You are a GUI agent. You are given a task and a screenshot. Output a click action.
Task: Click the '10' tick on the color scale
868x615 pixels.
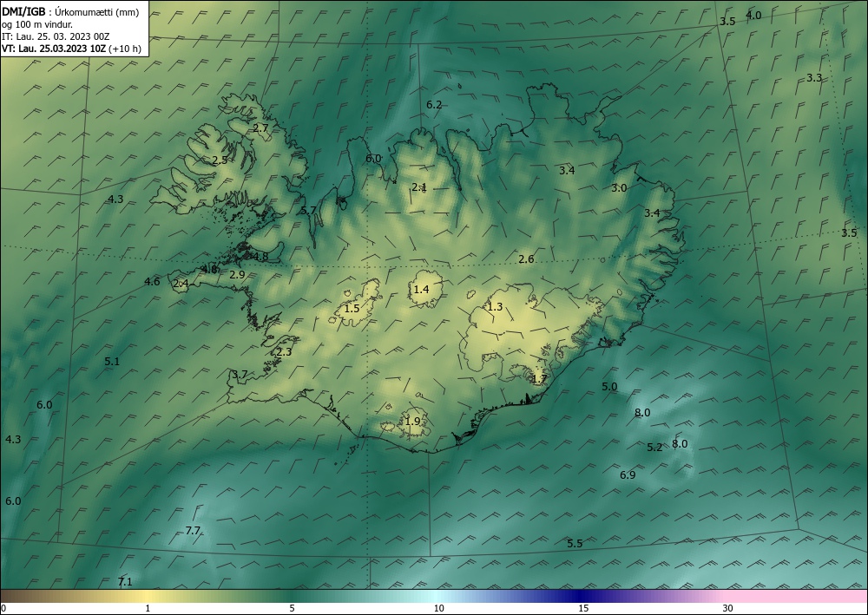[x=438, y=609]
